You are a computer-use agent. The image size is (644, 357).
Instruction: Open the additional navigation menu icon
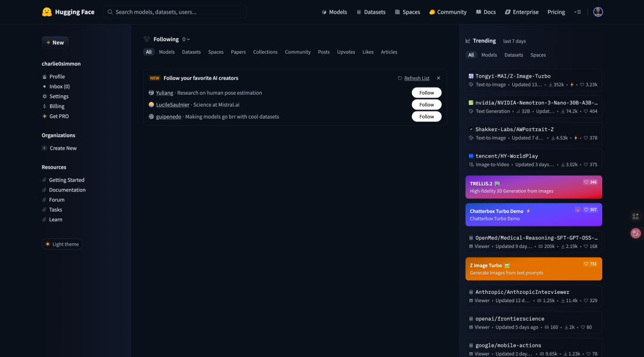click(577, 12)
